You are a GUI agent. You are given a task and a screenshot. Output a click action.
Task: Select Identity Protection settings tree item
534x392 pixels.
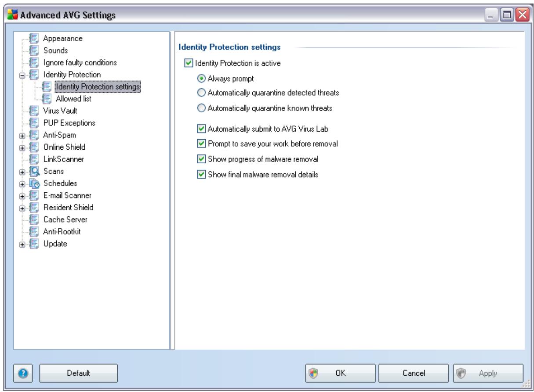pos(98,87)
